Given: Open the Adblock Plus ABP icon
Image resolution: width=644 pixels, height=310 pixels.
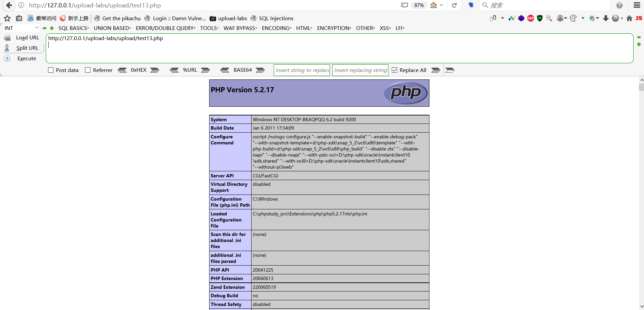Looking at the screenshot, I should click(x=531, y=18).
